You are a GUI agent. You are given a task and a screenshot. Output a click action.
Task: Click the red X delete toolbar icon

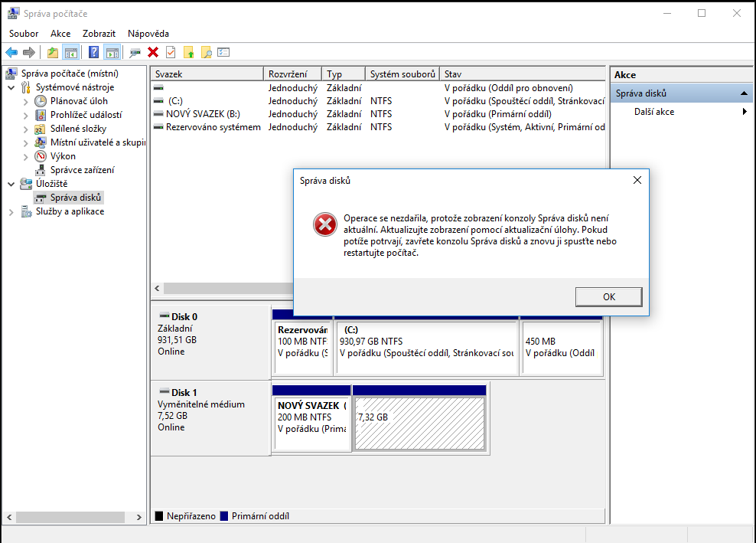click(x=153, y=52)
